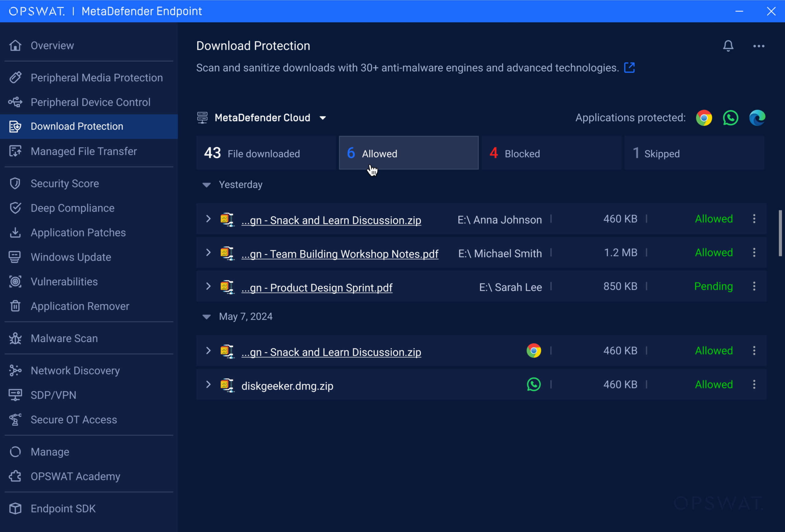Open the Vulnerabilities panel icon
Screen dimensions: 785x532
15,281
